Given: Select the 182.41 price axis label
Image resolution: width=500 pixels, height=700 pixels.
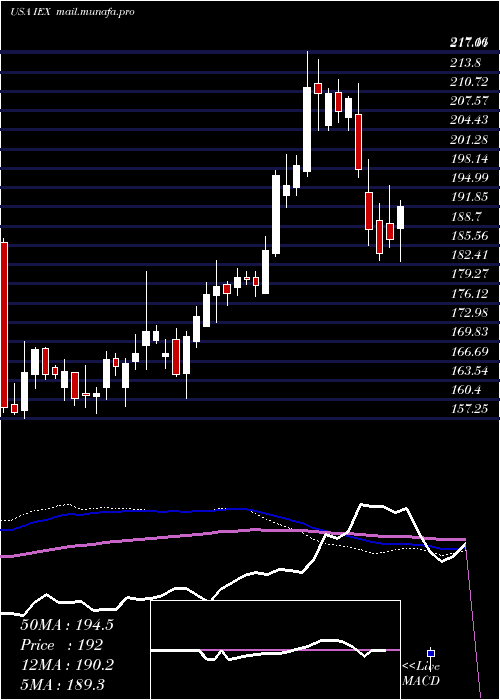Looking at the screenshot, I should click(x=469, y=255).
